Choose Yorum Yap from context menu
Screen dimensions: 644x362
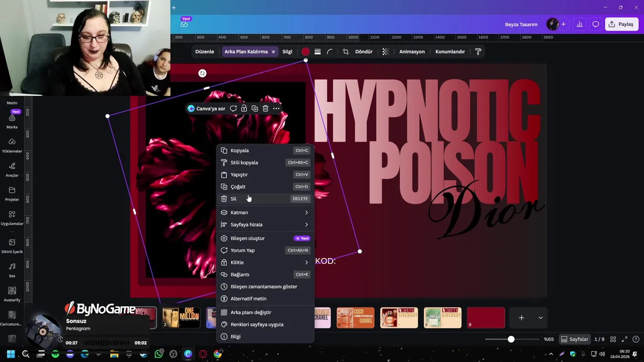pyautogui.click(x=265, y=250)
